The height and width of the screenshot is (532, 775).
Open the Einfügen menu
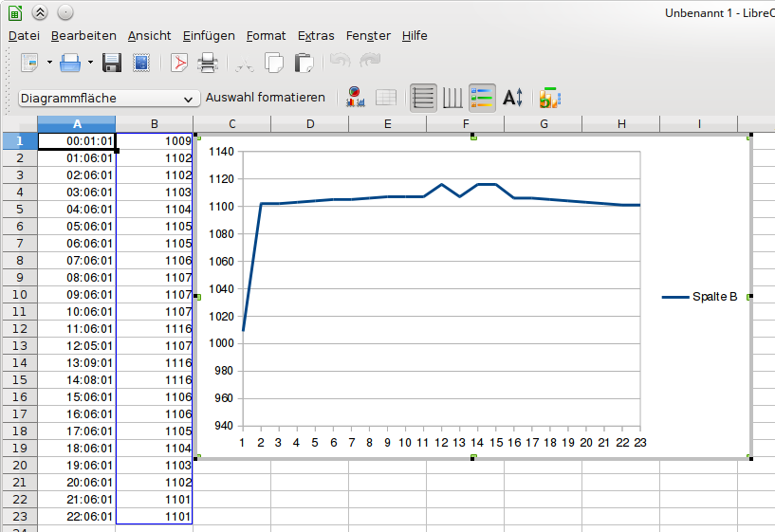coord(209,36)
